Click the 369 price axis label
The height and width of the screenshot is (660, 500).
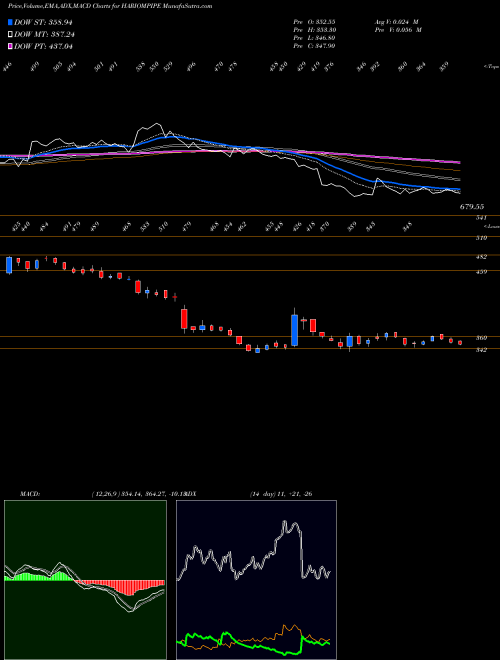point(481,338)
